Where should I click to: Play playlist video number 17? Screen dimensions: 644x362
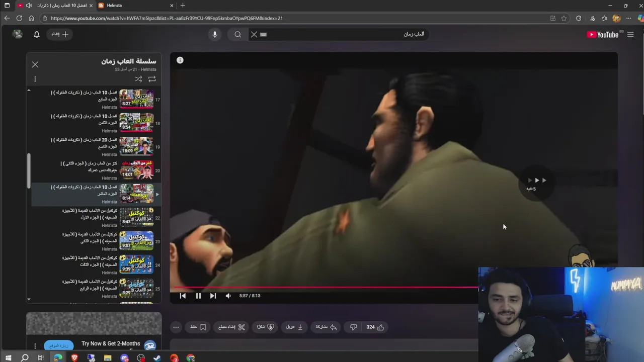(96, 100)
